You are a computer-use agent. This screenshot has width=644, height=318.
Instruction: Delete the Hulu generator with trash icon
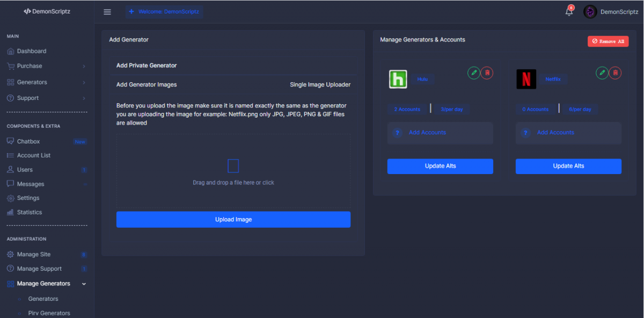pos(487,73)
